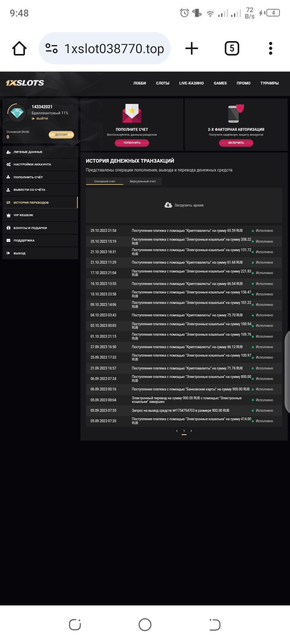Viewport: 290px width, 644px height.
Task: Select page 1 in pagination
Action: point(184,431)
